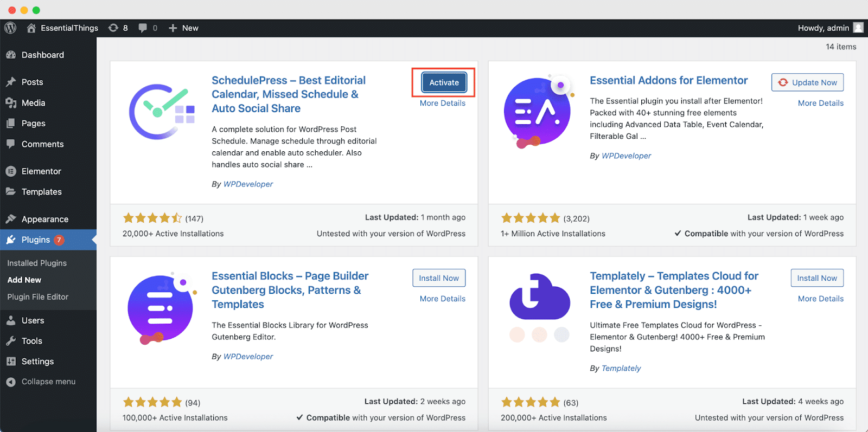Click the Posts pushpin icon
Image resolution: width=868 pixels, height=432 pixels.
tap(11, 82)
